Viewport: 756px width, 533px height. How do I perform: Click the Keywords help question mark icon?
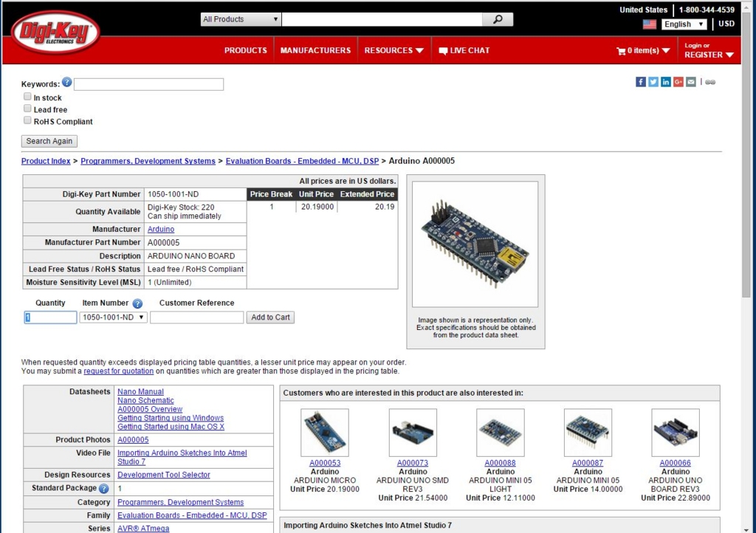point(67,83)
